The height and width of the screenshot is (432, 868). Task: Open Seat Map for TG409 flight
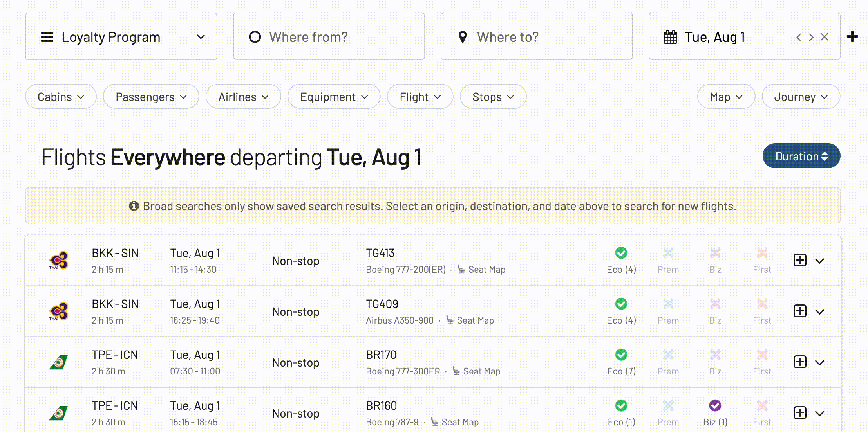pyautogui.click(x=470, y=320)
